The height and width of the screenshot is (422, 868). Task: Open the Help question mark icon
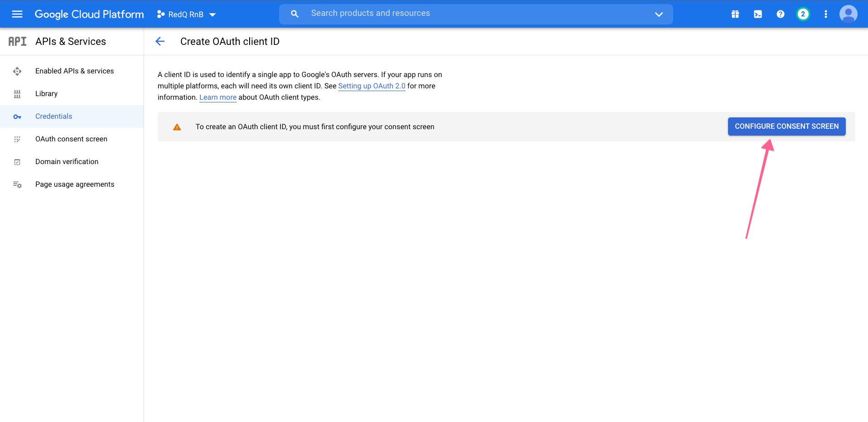(781, 14)
